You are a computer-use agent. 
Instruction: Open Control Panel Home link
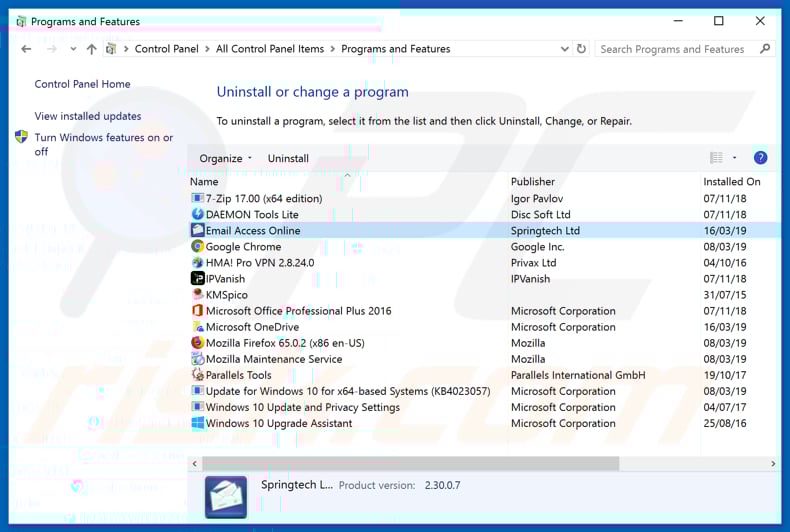[82, 84]
